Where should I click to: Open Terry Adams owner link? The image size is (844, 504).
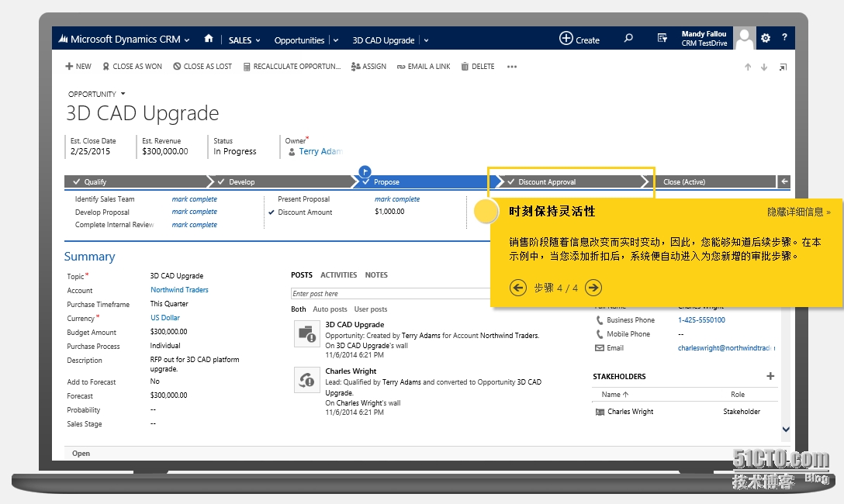tap(321, 152)
